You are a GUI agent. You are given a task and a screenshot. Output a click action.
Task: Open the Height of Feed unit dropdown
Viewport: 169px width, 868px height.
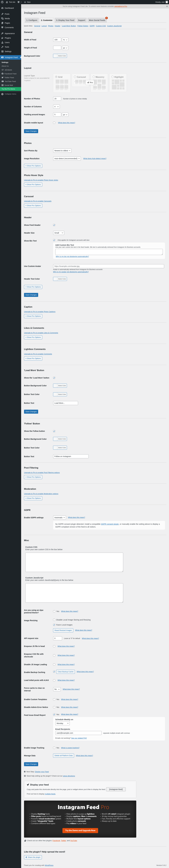pyautogui.click(x=65, y=48)
